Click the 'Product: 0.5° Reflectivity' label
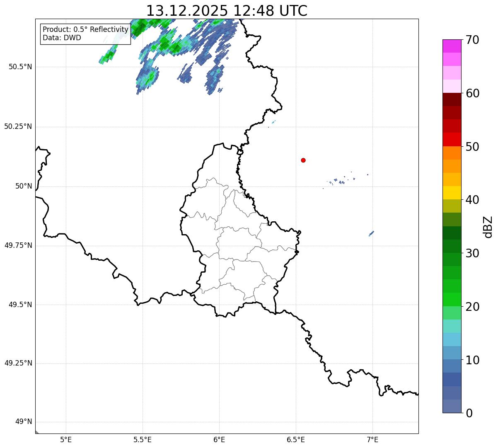Viewport: 498px width, 448px height. pyautogui.click(x=86, y=29)
